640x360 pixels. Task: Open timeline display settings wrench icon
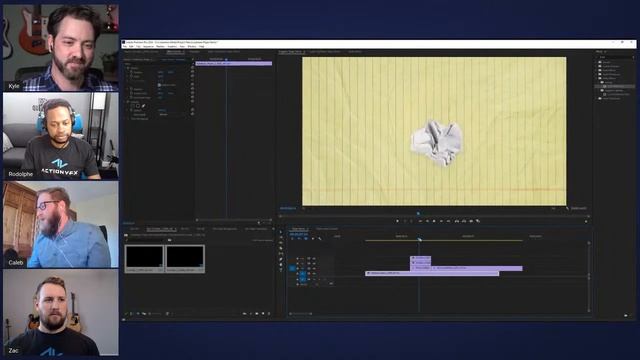pos(320,239)
